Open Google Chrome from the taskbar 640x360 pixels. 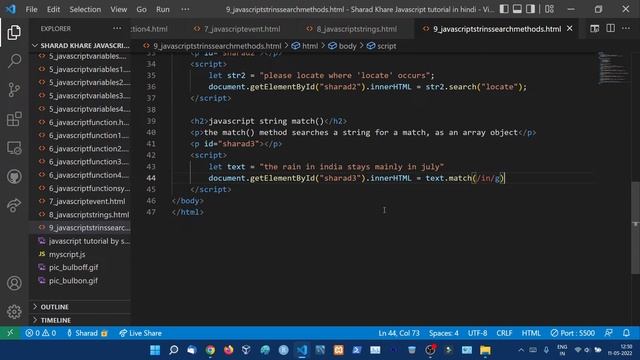pyautogui.click(x=210, y=350)
